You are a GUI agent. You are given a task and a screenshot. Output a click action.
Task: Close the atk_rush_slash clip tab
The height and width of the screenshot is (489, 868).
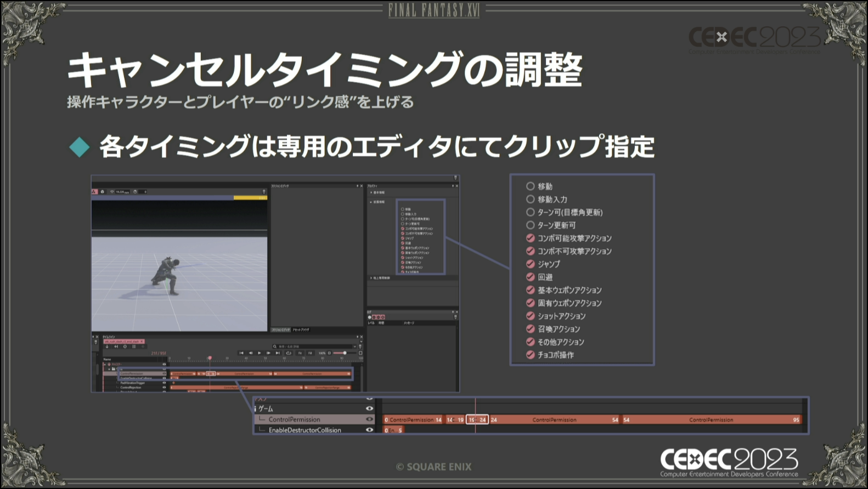click(x=142, y=342)
